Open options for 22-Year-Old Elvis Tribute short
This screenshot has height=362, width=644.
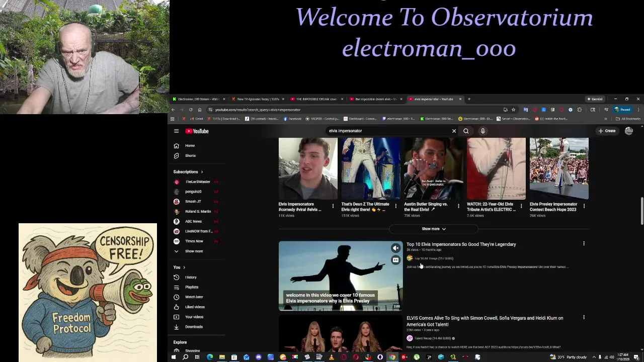(521, 206)
